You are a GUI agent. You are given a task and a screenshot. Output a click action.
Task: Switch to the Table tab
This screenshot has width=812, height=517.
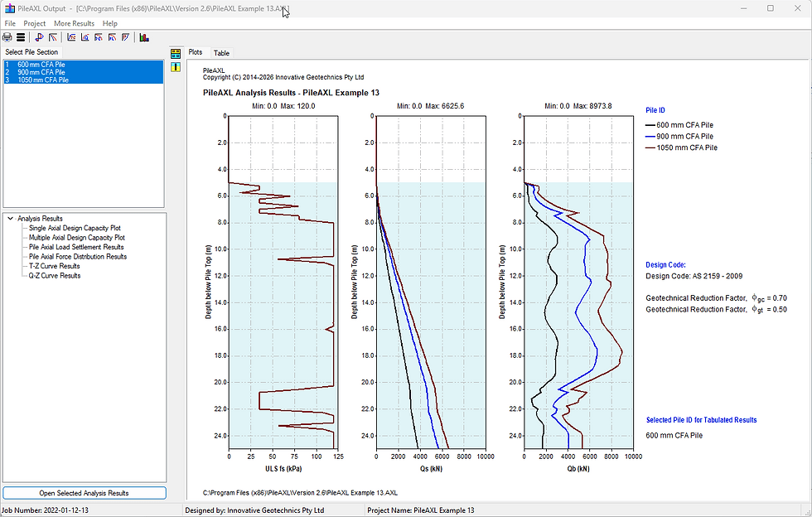[x=221, y=53]
